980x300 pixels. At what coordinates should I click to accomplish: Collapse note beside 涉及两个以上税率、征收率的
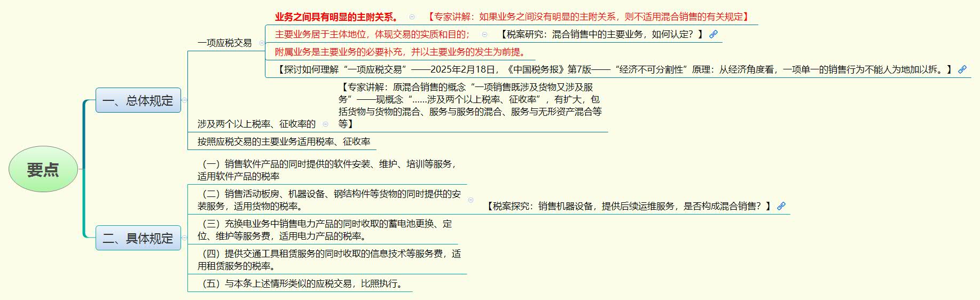325,124
